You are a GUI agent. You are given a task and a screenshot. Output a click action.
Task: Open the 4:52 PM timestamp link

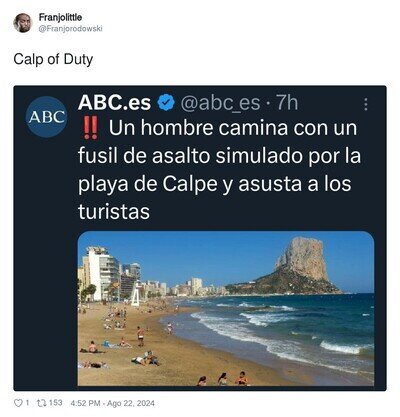pos(85,403)
